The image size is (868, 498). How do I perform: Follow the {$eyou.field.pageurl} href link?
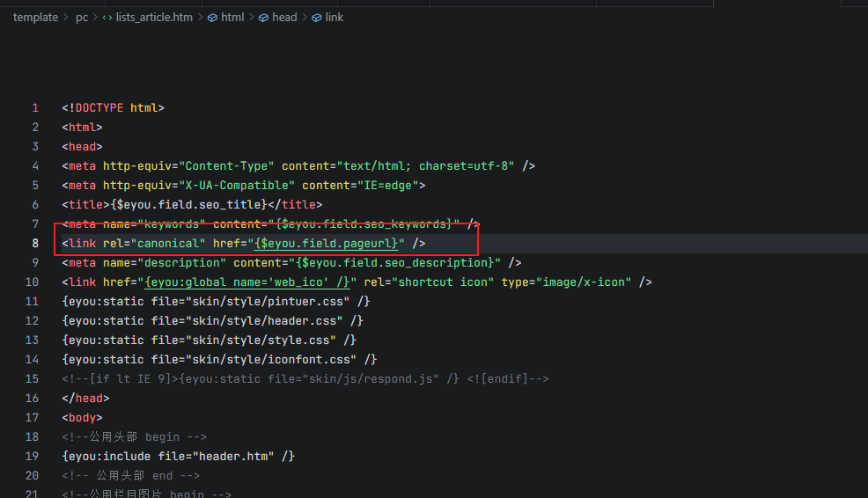pyautogui.click(x=326, y=244)
